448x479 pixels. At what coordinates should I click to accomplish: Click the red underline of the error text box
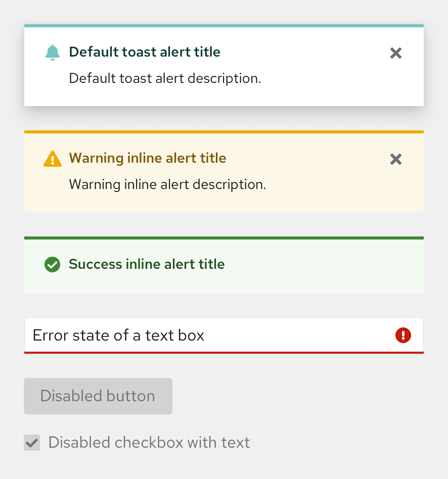pyautogui.click(x=223, y=353)
